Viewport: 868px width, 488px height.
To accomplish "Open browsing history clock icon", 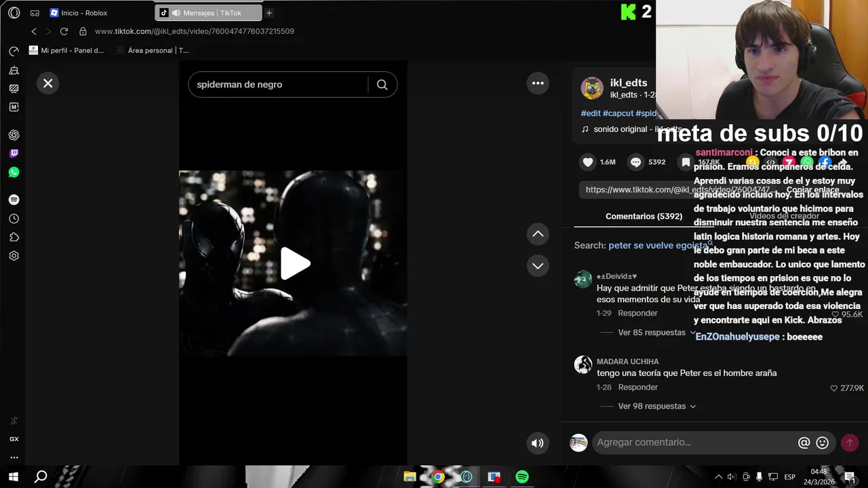I will coord(14,219).
